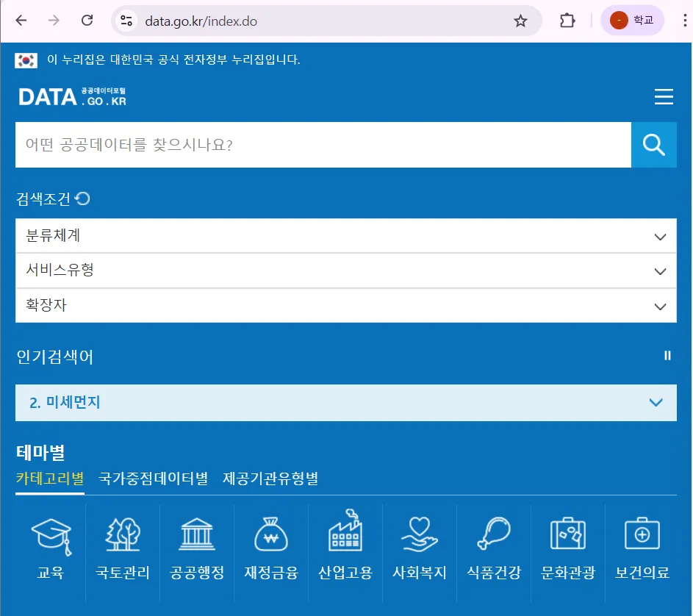693x616 pixels.
Task: Reset 검색조건 with the refresh icon
Action: point(82,198)
